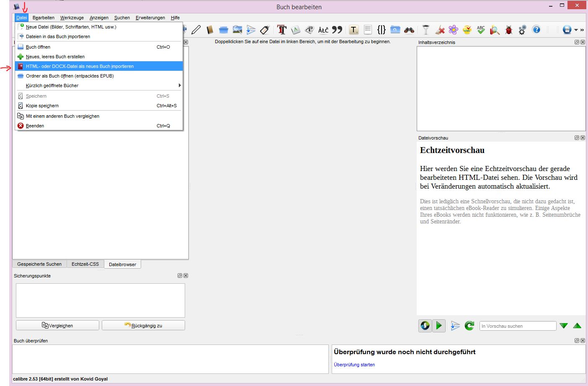Open the Hilfe menu

coord(175,18)
